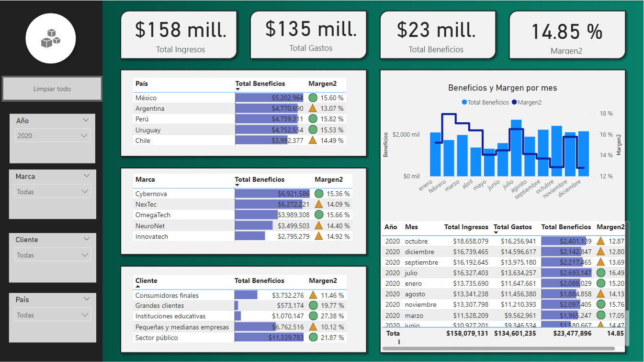Click the orange triangle indicator beside NexTec
This screenshot has height=362, width=644.
click(x=319, y=204)
